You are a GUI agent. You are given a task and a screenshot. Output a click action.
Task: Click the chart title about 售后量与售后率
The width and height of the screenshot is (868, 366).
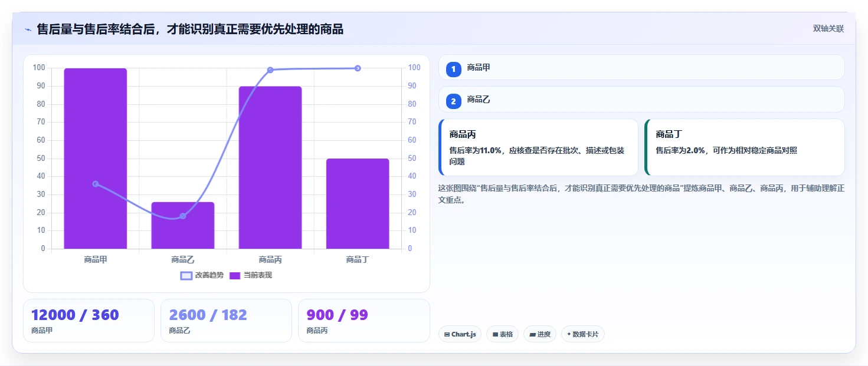click(190, 29)
